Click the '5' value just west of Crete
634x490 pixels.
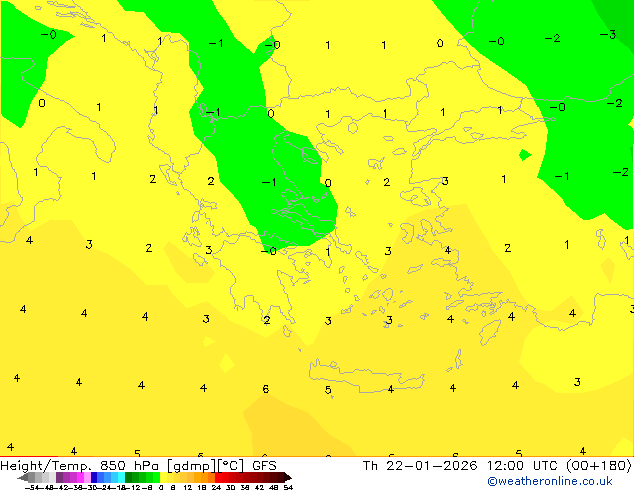(x=328, y=390)
